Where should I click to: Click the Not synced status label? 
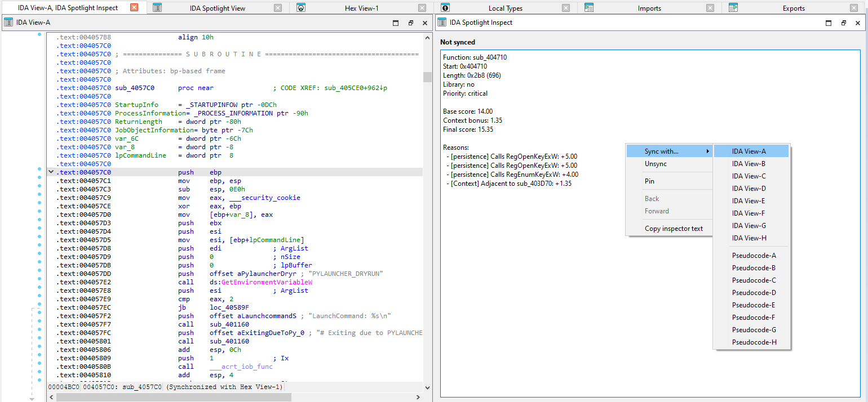458,42
